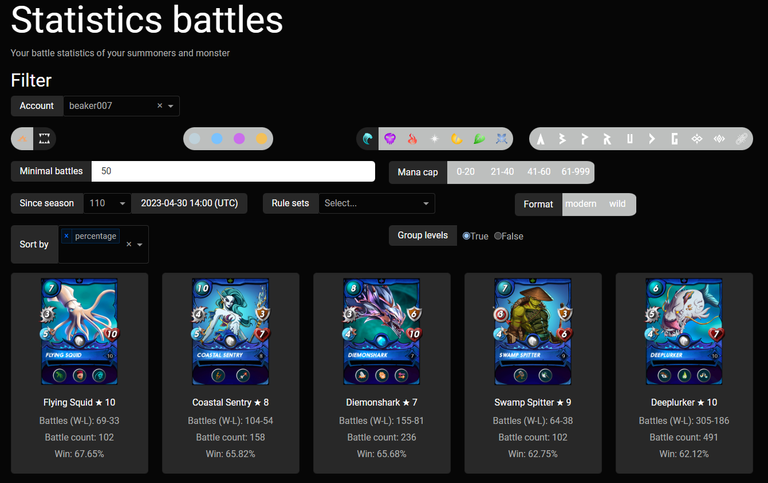This screenshot has width=768, height=483.
Task: Expand the Sort by dropdown arrow
Action: 140,244
